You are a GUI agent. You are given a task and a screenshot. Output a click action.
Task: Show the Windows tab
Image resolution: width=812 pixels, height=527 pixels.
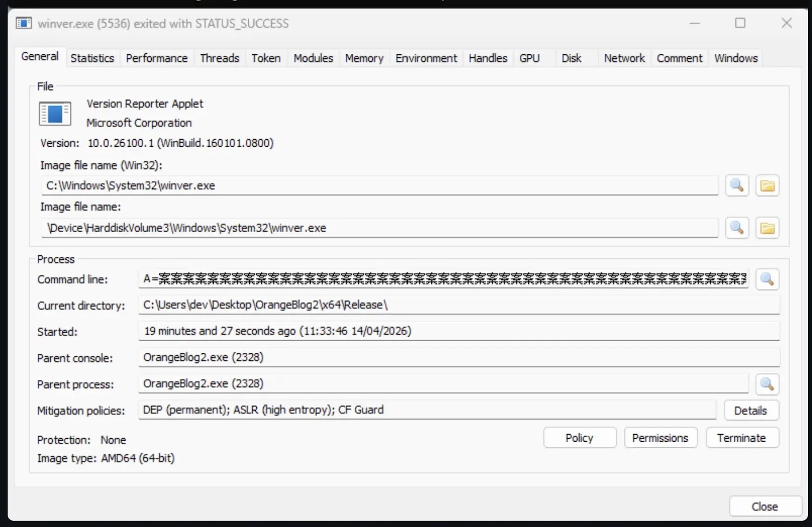[x=736, y=58]
